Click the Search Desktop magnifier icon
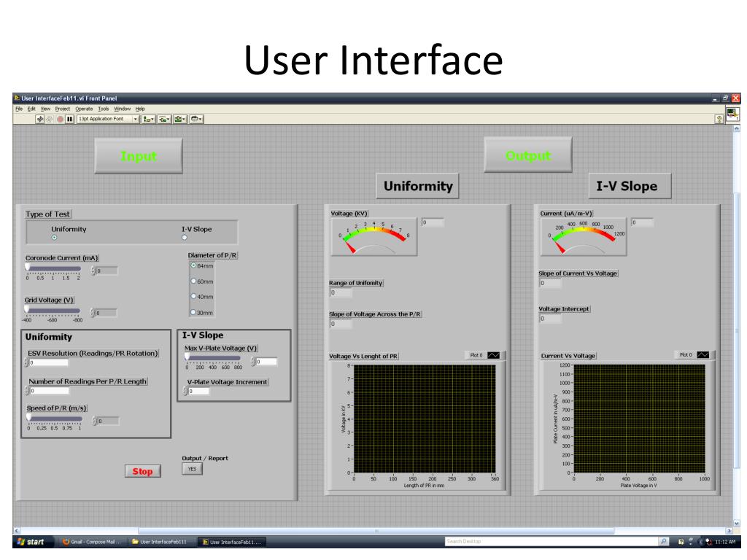This screenshot has width=747, height=560. (x=664, y=542)
